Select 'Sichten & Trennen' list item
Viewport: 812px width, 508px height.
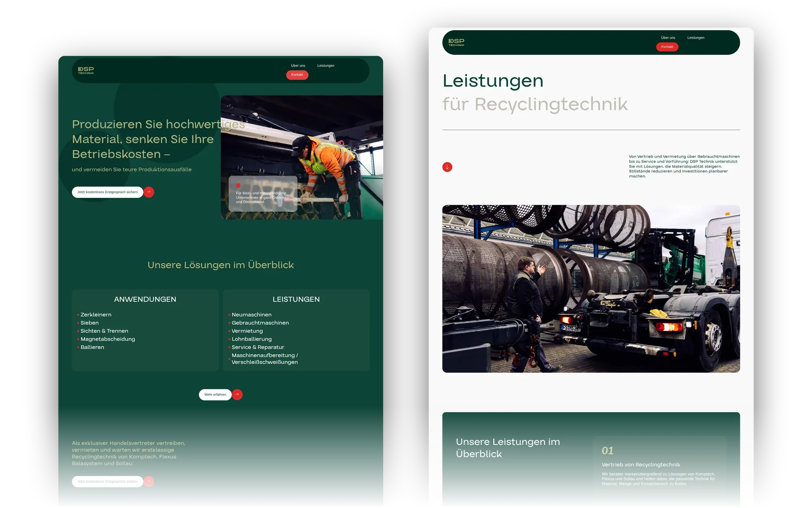click(104, 331)
